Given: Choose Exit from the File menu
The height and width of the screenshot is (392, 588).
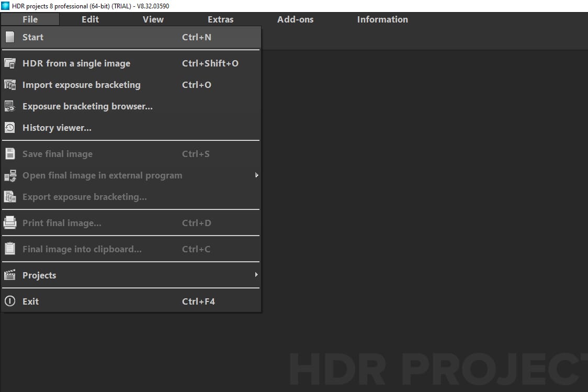Looking at the screenshot, I should click(131, 301).
